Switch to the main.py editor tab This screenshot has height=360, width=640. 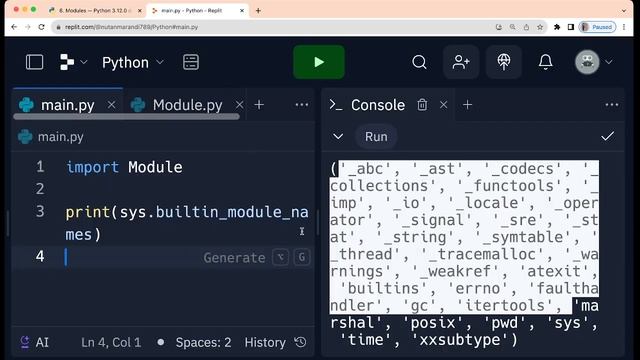67,105
